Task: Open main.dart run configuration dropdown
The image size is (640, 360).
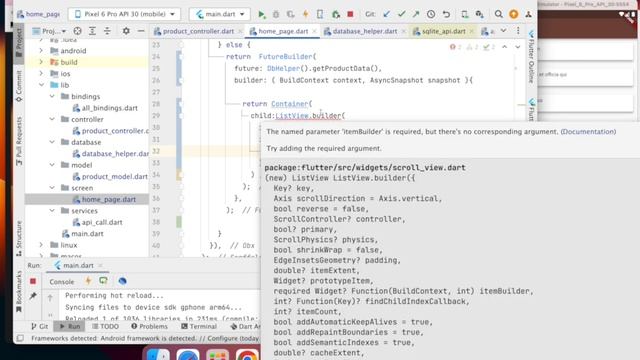Action: click(x=220, y=14)
